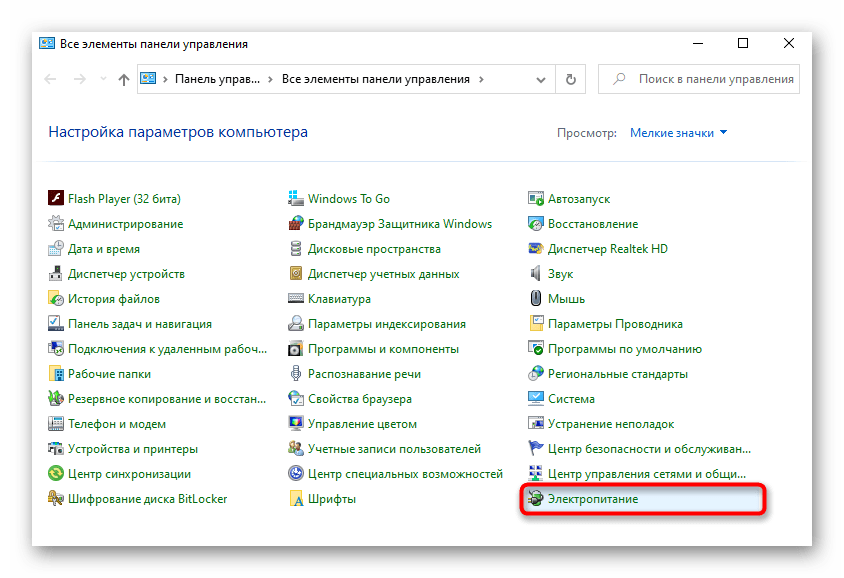The width and height of the screenshot is (844, 578).
Task: Click the up arrow navigation button
Action: (x=123, y=79)
